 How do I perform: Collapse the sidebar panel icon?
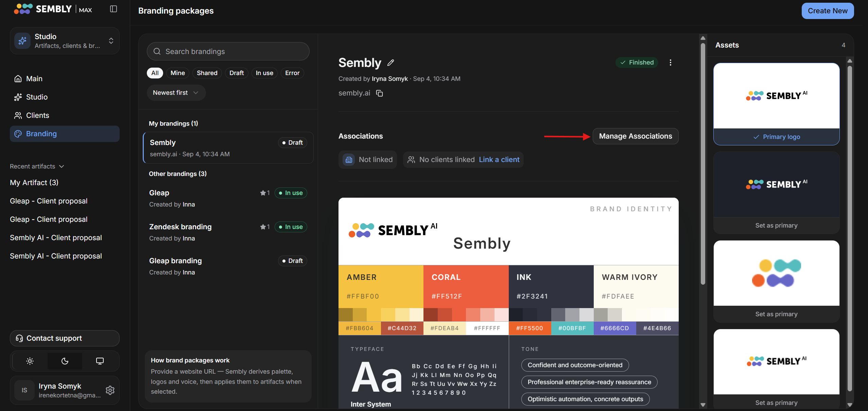tap(114, 9)
